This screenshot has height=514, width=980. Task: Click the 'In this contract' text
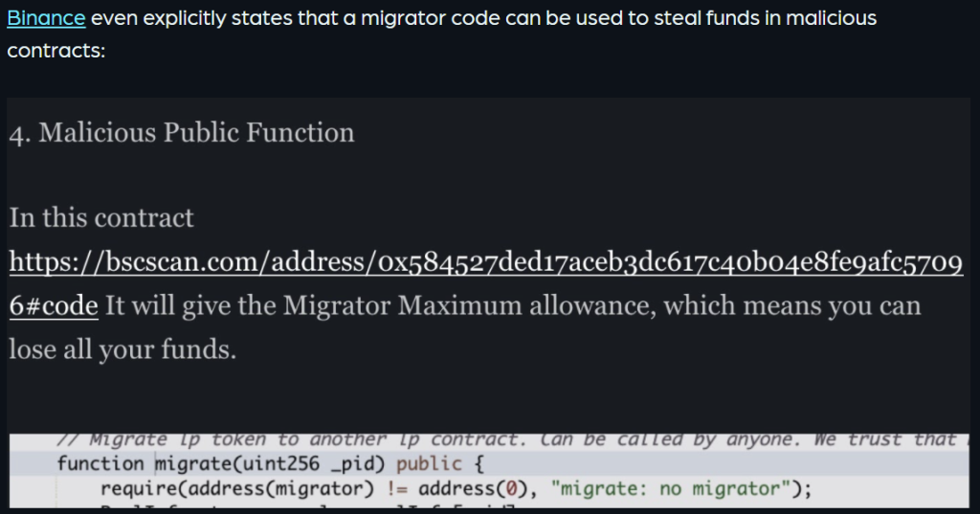pos(101,218)
